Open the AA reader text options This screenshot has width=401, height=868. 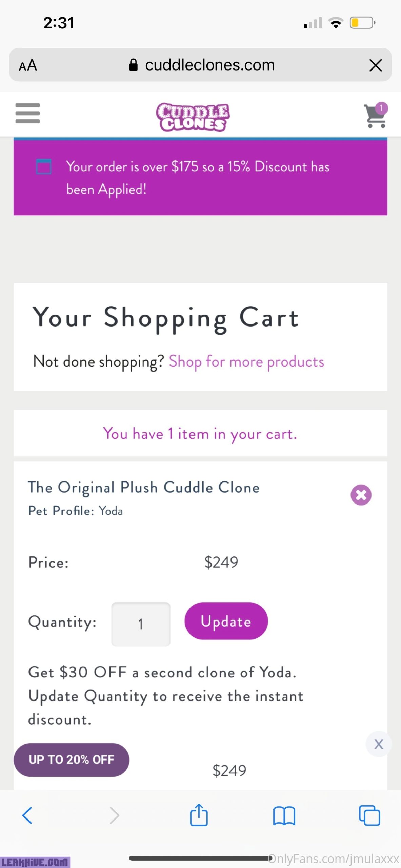pos(28,65)
